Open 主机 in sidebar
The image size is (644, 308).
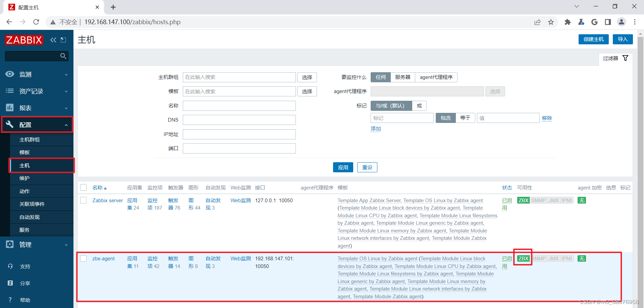[x=42, y=165]
